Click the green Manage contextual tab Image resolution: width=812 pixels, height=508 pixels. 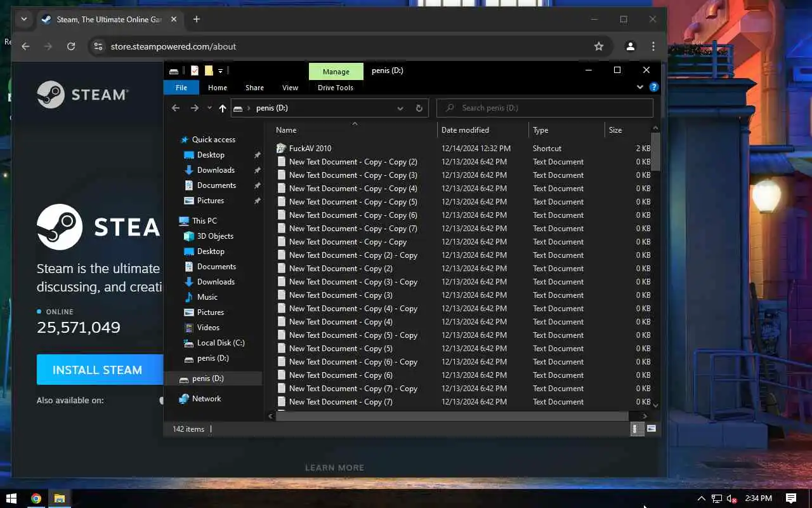click(336, 71)
